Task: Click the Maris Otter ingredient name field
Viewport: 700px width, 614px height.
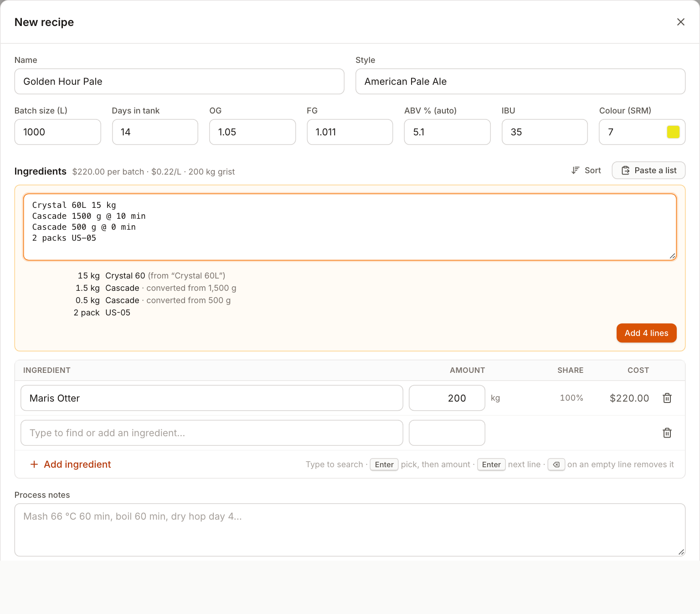Action: tap(212, 398)
